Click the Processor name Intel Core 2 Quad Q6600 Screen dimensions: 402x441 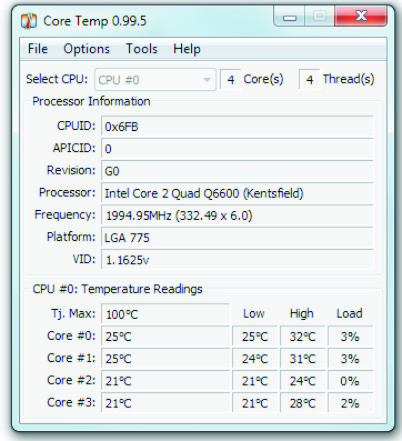tap(237, 193)
